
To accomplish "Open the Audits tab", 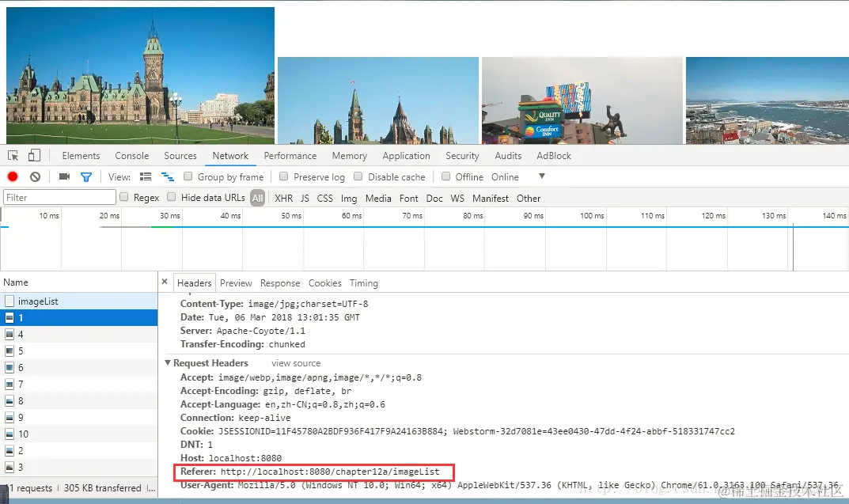I will click(508, 156).
